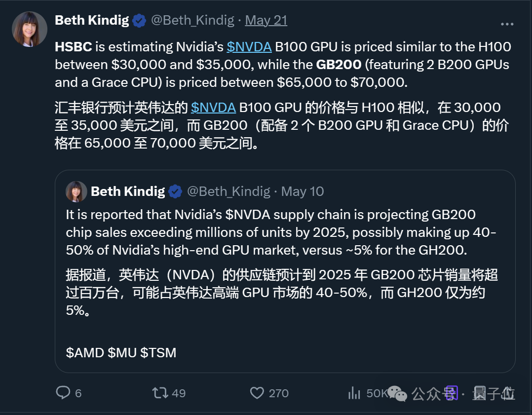Click Beth Kindig's blue verified badge
The width and height of the screenshot is (532, 415).
pos(139,21)
